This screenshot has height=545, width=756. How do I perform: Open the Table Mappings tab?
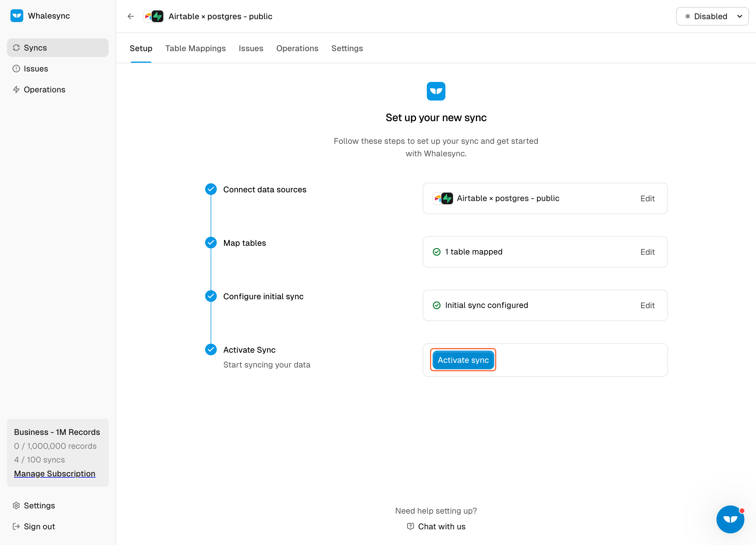pyautogui.click(x=196, y=48)
